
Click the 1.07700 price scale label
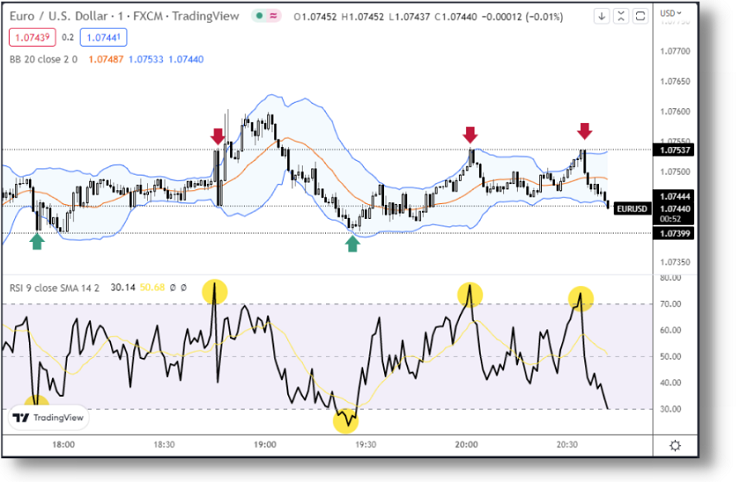coord(674,51)
